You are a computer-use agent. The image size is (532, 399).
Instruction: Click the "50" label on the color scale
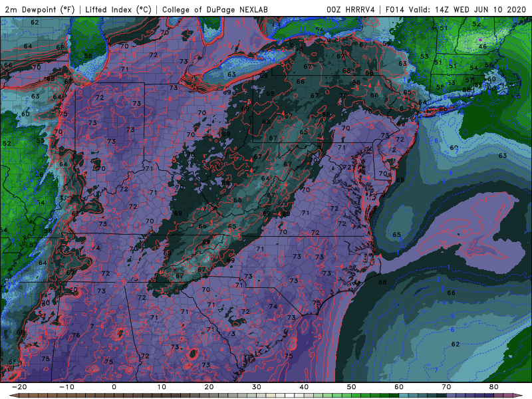coord(352,387)
